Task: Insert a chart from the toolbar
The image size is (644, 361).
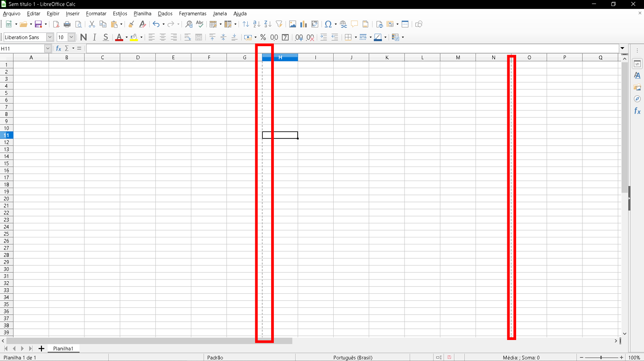Action: (304, 24)
